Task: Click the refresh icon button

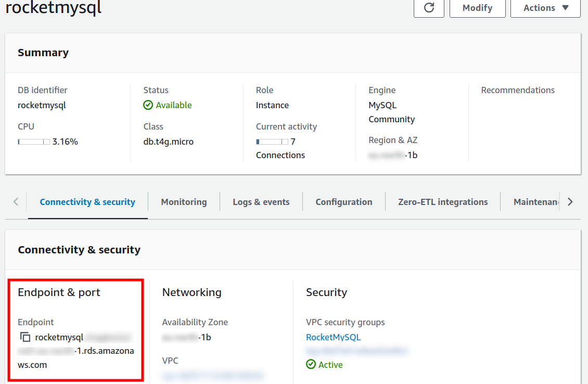Action: pyautogui.click(x=429, y=8)
